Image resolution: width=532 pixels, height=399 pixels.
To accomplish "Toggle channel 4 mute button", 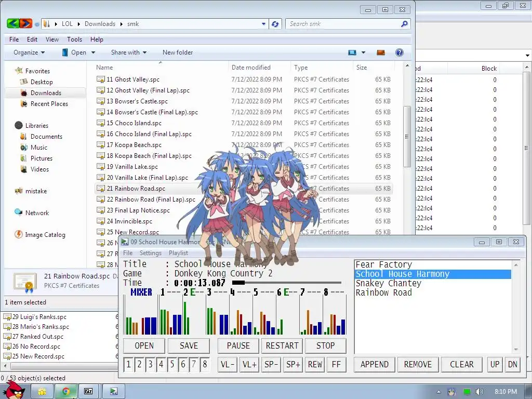I will (161, 364).
